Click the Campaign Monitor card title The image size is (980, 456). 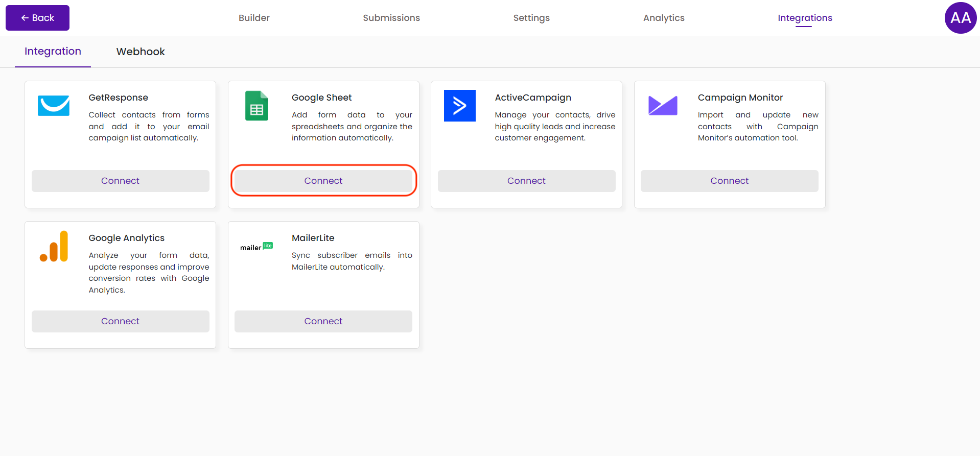pyautogui.click(x=740, y=98)
